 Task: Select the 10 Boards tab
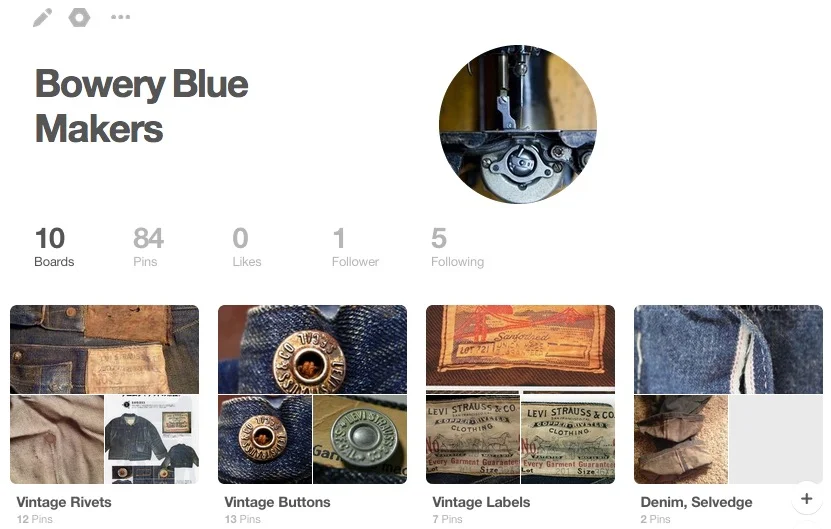pyautogui.click(x=54, y=247)
